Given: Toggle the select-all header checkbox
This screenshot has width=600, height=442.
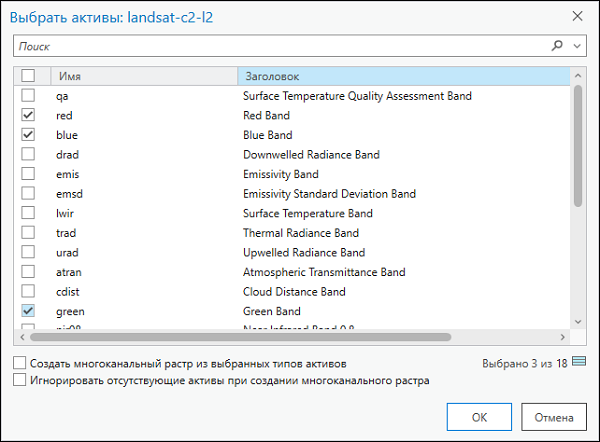Looking at the screenshot, I should [28, 76].
